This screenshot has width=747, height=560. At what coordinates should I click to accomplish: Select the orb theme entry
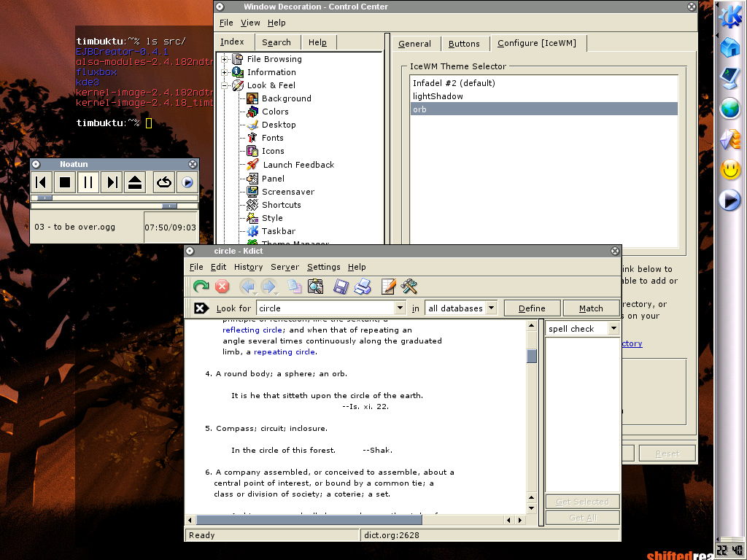click(x=543, y=109)
